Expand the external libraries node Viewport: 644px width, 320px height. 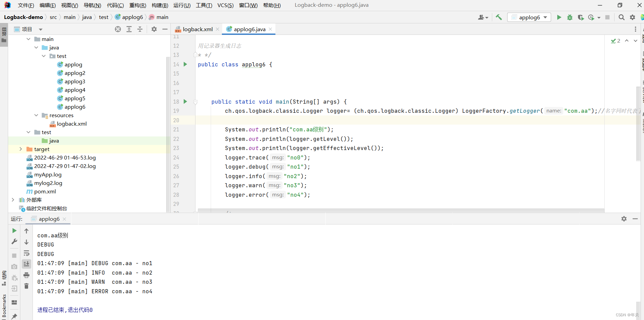tap(13, 200)
